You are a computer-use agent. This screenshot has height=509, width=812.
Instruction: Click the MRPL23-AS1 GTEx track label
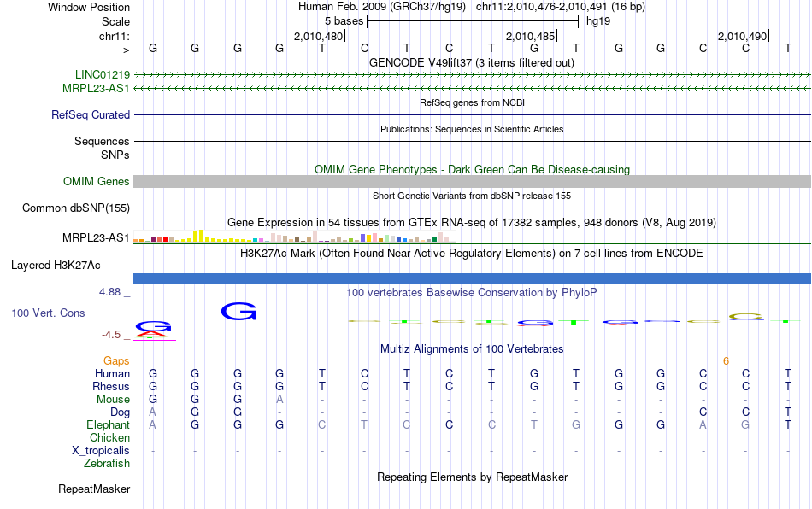[x=96, y=238]
